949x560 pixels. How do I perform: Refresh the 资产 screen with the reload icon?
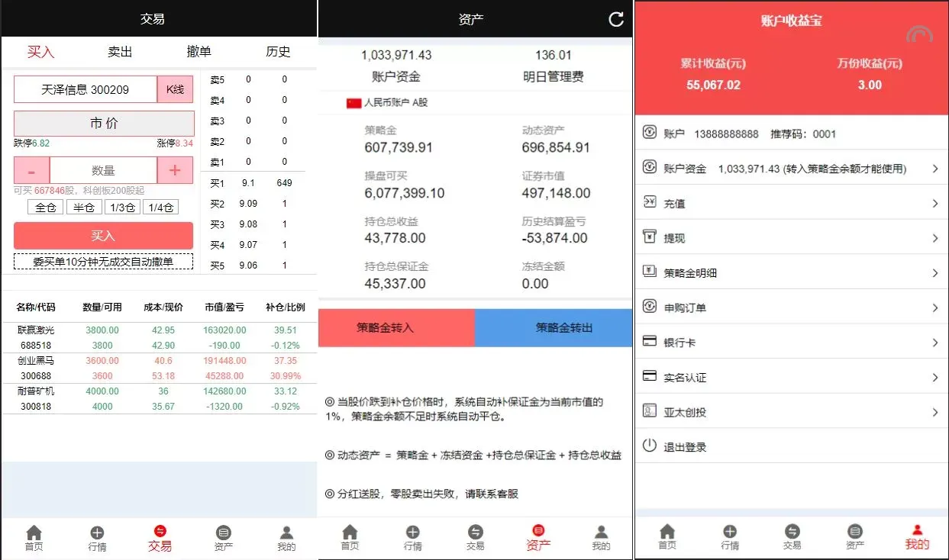616,20
